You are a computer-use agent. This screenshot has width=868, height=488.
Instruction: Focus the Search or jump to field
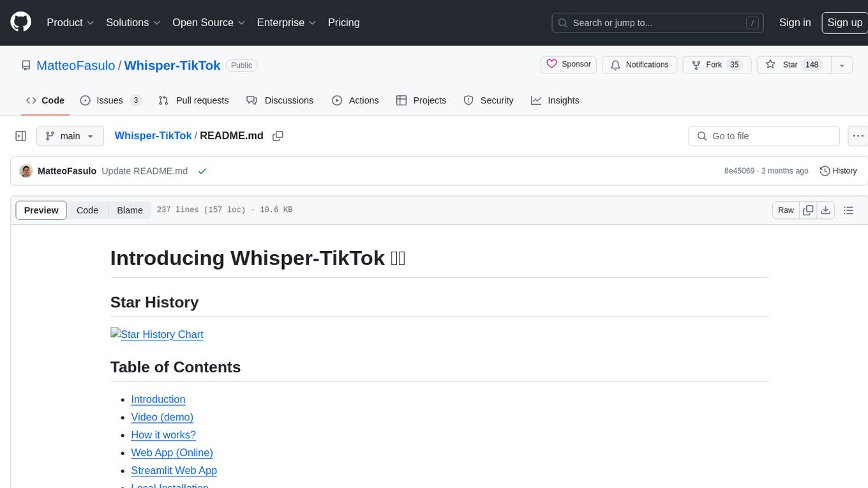pos(659,23)
